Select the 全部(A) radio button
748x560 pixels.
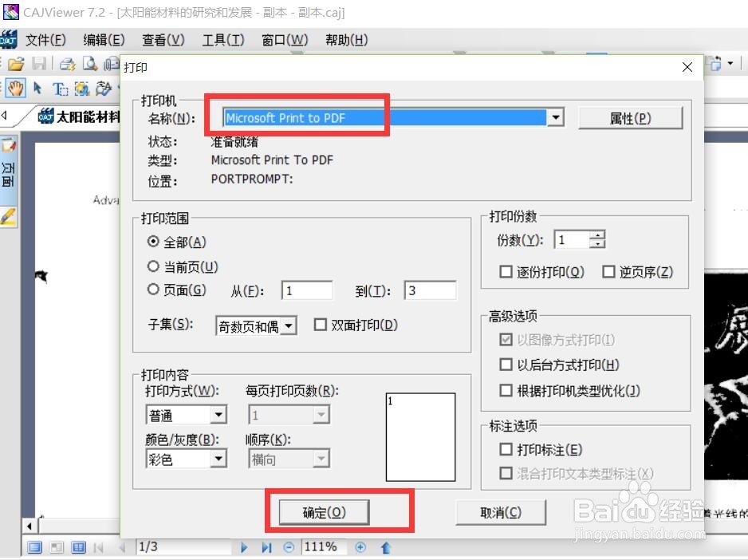152,242
